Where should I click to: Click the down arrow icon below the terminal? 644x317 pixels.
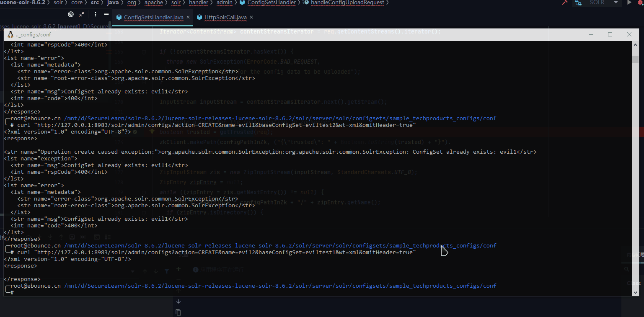coord(178,301)
